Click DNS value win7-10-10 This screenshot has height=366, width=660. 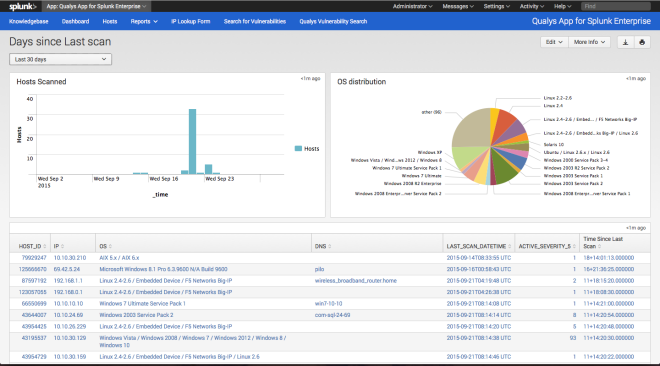tap(328, 303)
